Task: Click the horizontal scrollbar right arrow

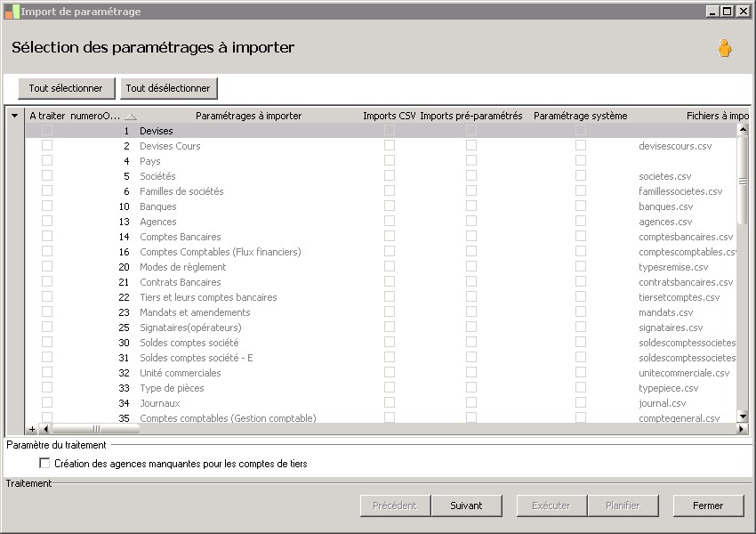Action: [743, 429]
